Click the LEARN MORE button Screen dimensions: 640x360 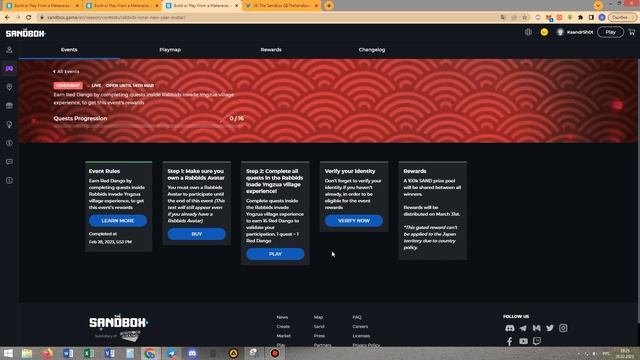(118, 220)
